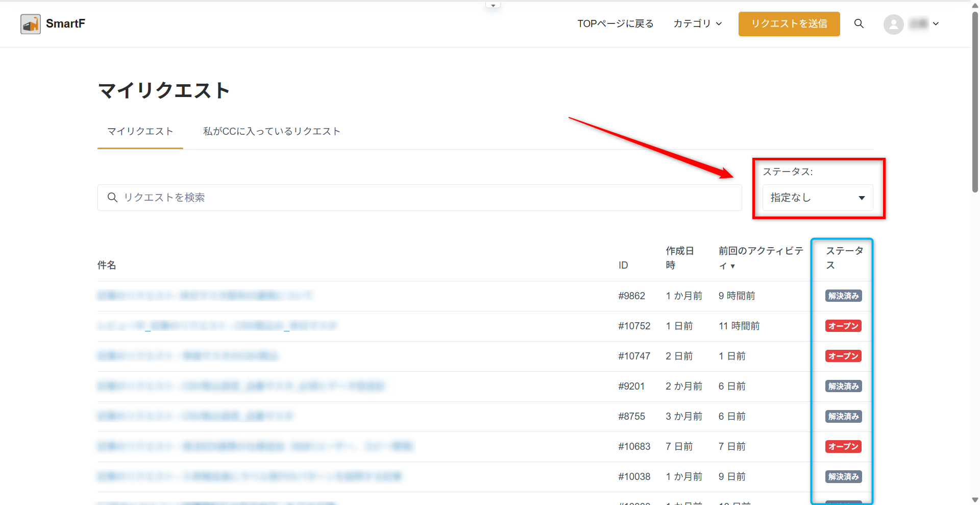Screen dimensions: 980x505
Task: Open the request titled in row #8755
Action: click(x=195, y=417)
